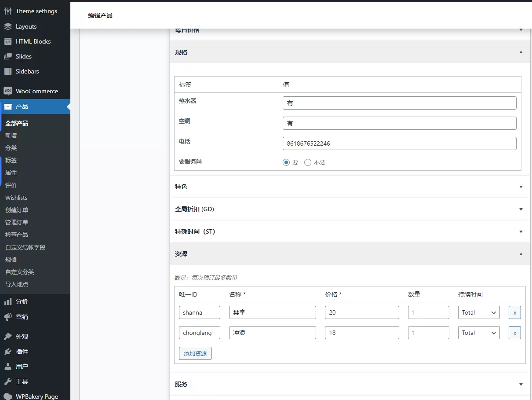Expand the 服务 section
This screenshot has width=532, height=400.
[521, 384]
